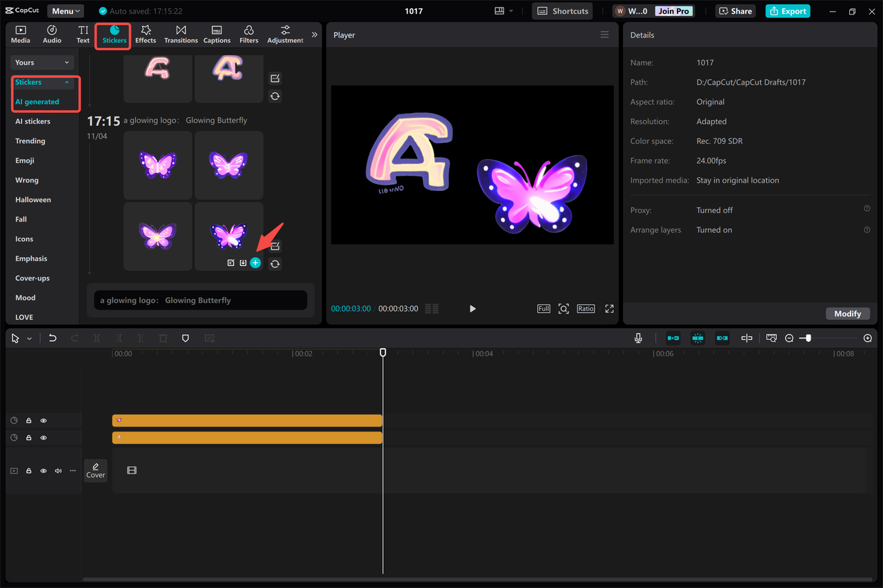Toggle player fullscreen
This screenshot has width=883, height=588.
tap(609, 309)
